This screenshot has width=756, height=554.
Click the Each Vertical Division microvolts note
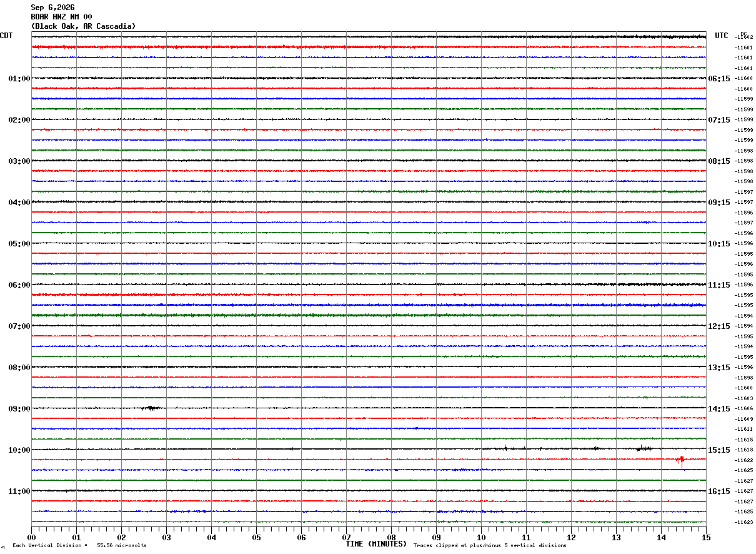(x=79, y=546)
